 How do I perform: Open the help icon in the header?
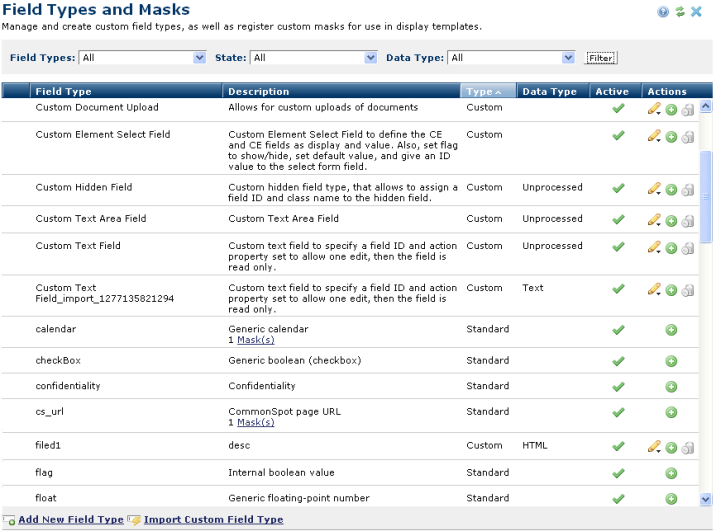[663, 11]
